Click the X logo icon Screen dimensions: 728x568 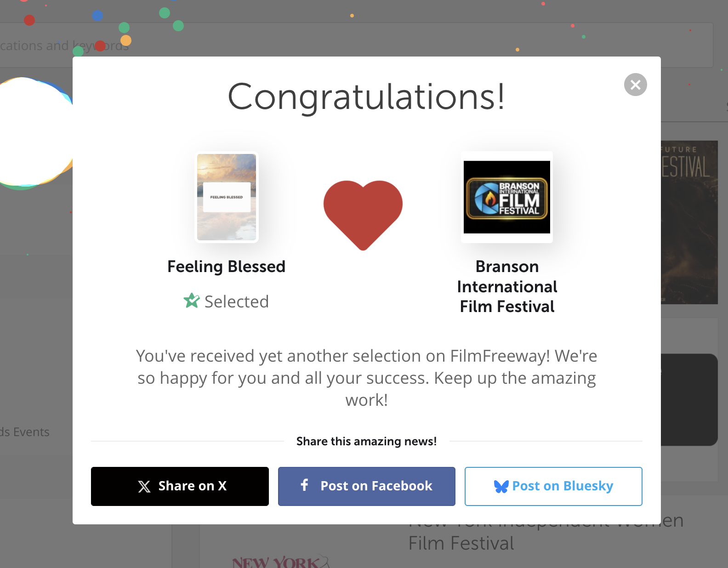(144, 487)
